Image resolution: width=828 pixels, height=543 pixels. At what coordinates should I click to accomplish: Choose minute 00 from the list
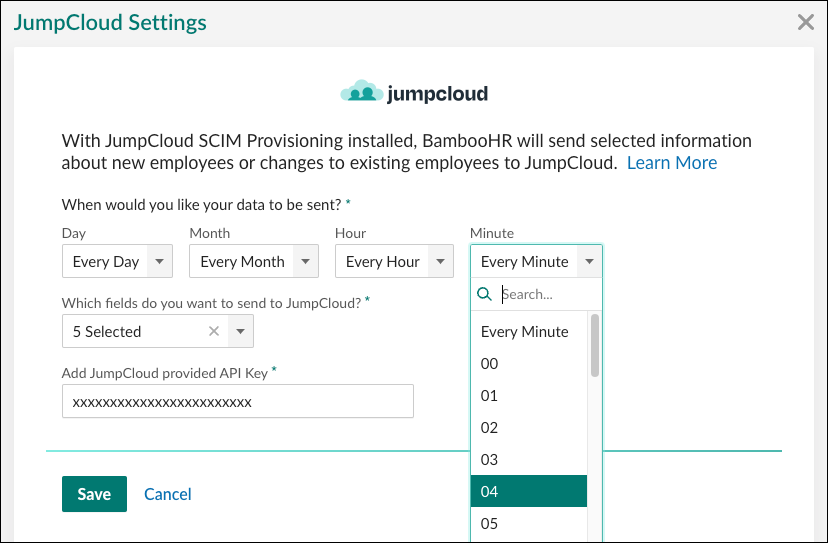pyautogui.click(x=490, y=364)
